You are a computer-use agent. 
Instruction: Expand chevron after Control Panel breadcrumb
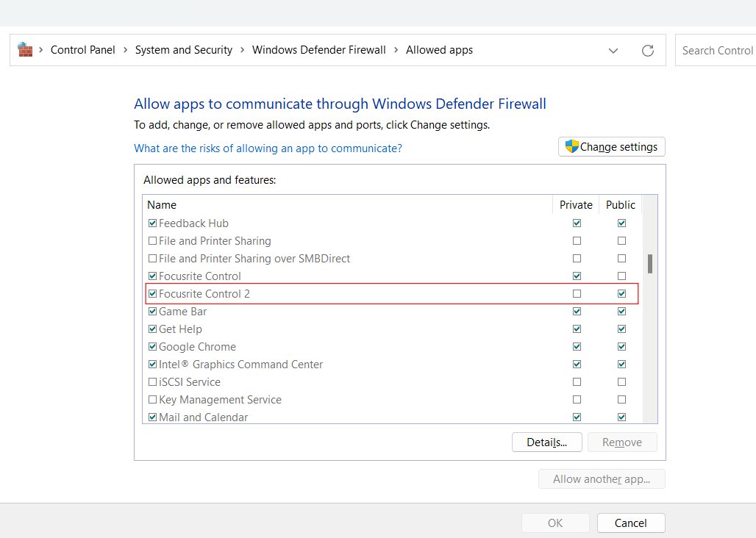[125, 50]
